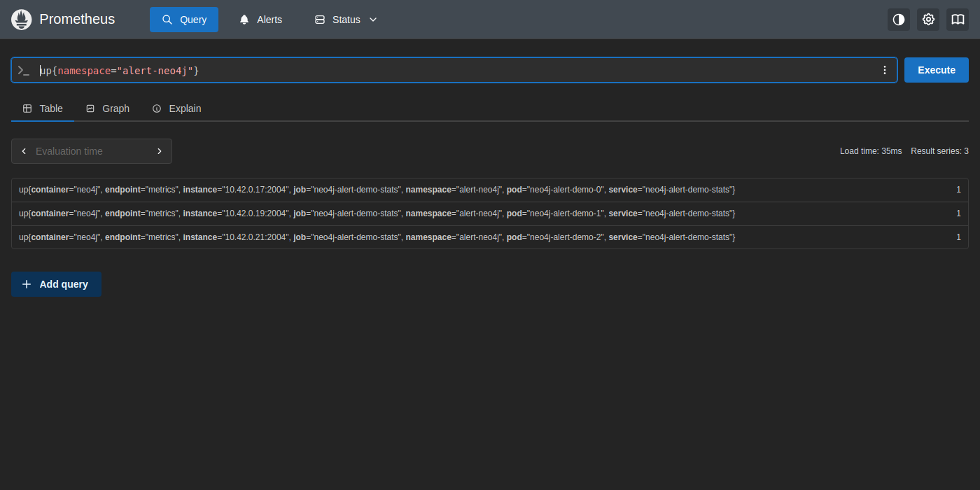Click value 1 in the 10.42.0.19:2004 row
980x490 pixels.
click(x=958, y=213)
